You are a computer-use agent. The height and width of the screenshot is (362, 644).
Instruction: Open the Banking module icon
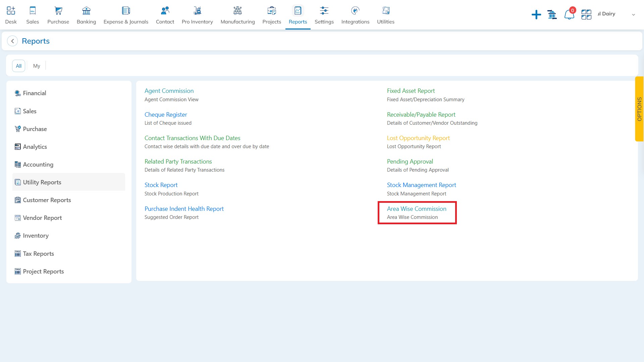[x=86, y=11]
